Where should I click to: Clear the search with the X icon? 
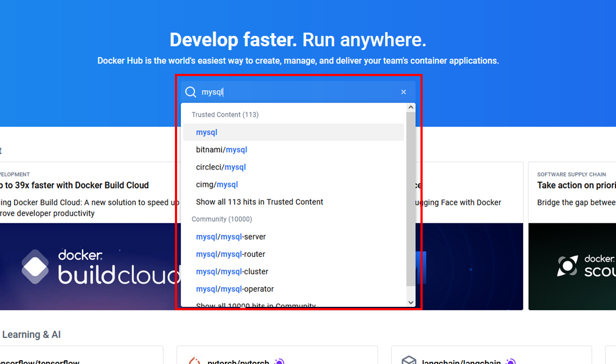[x=404, y=92]
